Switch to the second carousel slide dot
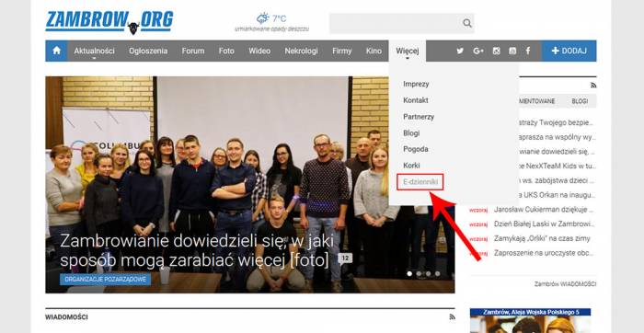Viewport: 644px width, 333px height. click(419, 273)
